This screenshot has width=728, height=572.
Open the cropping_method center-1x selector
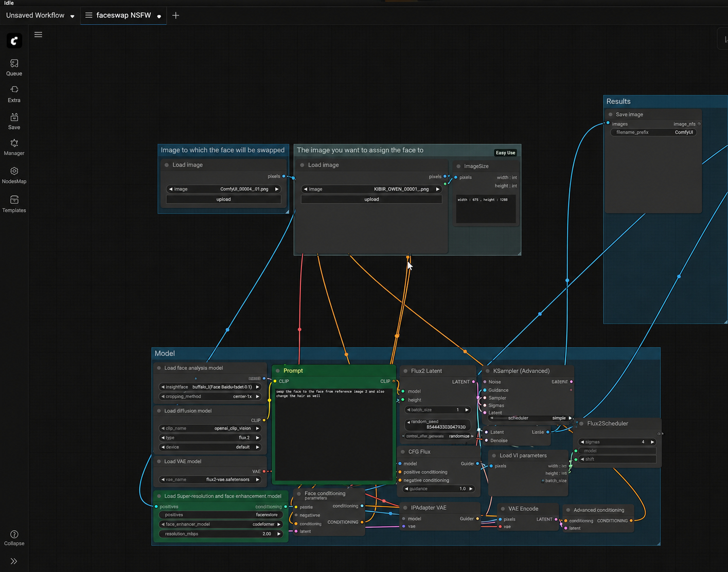click(x=210, y=397)
